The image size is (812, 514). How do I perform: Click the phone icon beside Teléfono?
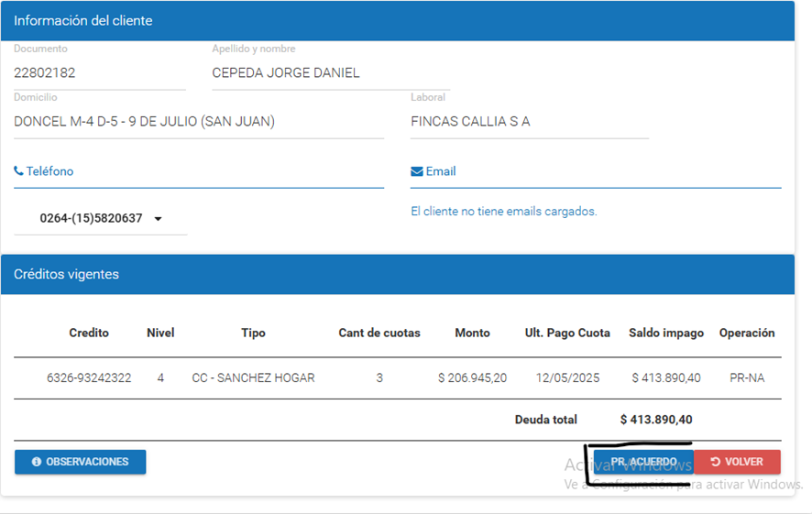(x=18, y=171)
